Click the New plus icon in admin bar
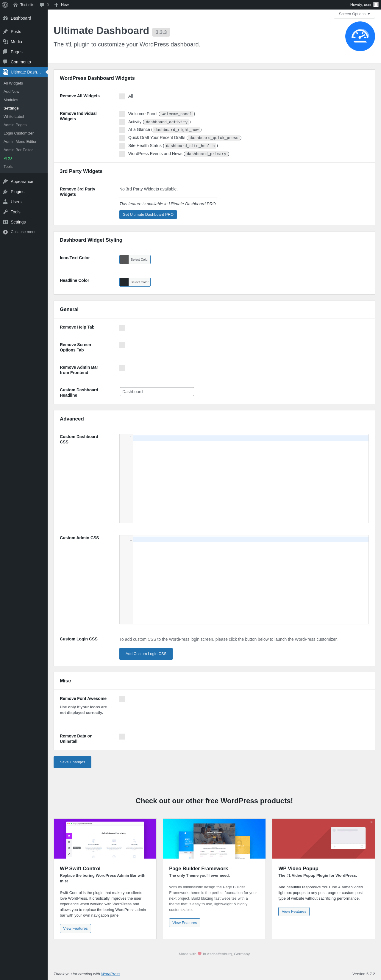The width and height of the screenshot is (381, 980). (56, 5)
